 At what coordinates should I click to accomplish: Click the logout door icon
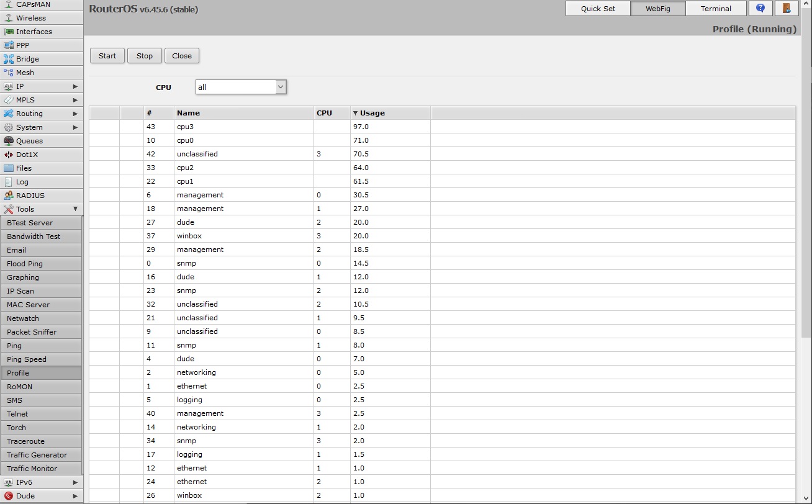[x=786, y=9]
